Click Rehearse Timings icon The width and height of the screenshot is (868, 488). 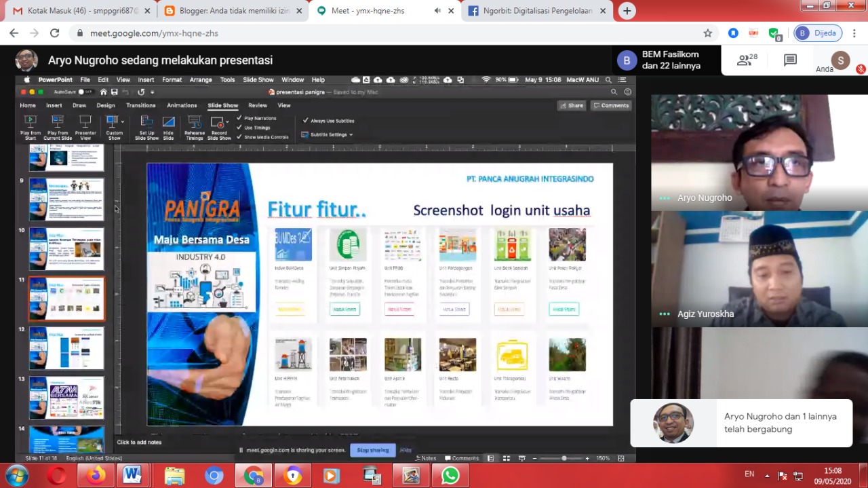(x=195, y=122)
